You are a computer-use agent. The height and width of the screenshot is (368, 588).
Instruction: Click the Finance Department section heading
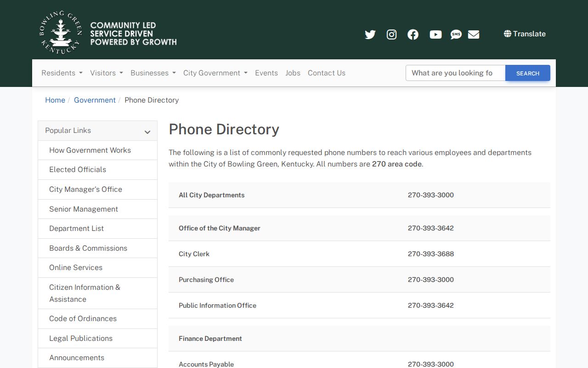(210, 339)
